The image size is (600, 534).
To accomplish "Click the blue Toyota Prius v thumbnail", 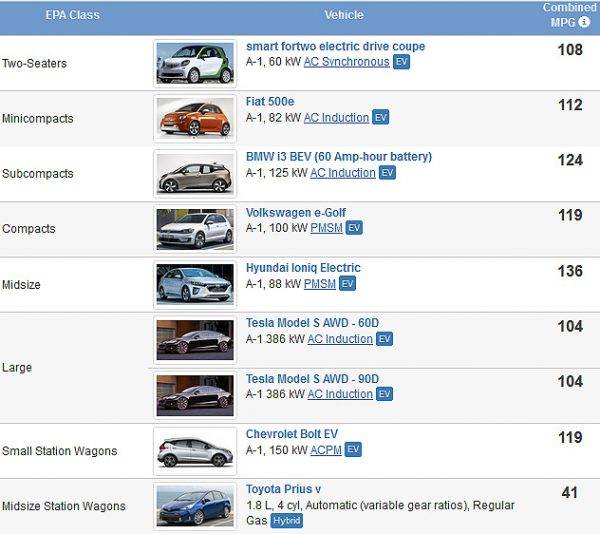I will pos(195,506).
